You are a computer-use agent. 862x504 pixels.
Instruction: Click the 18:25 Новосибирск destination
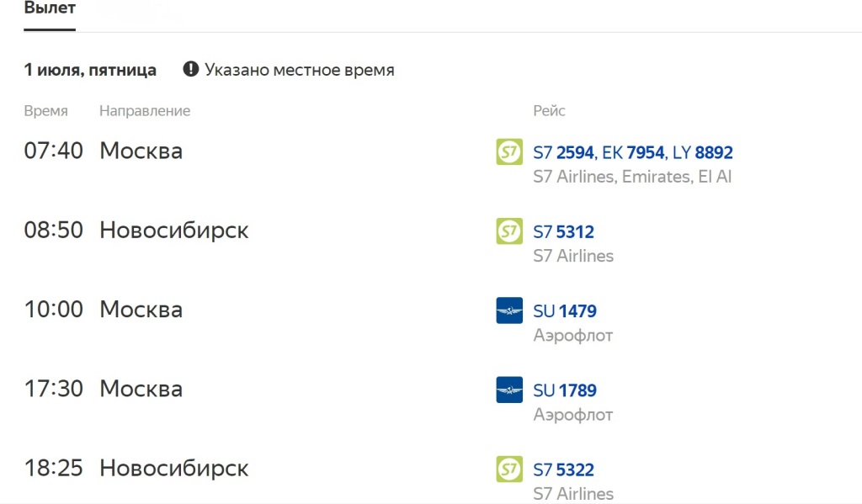(x=173, y=468)
